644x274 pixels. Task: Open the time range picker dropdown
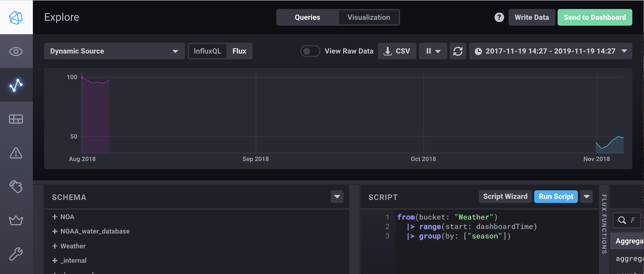point(550,51)
